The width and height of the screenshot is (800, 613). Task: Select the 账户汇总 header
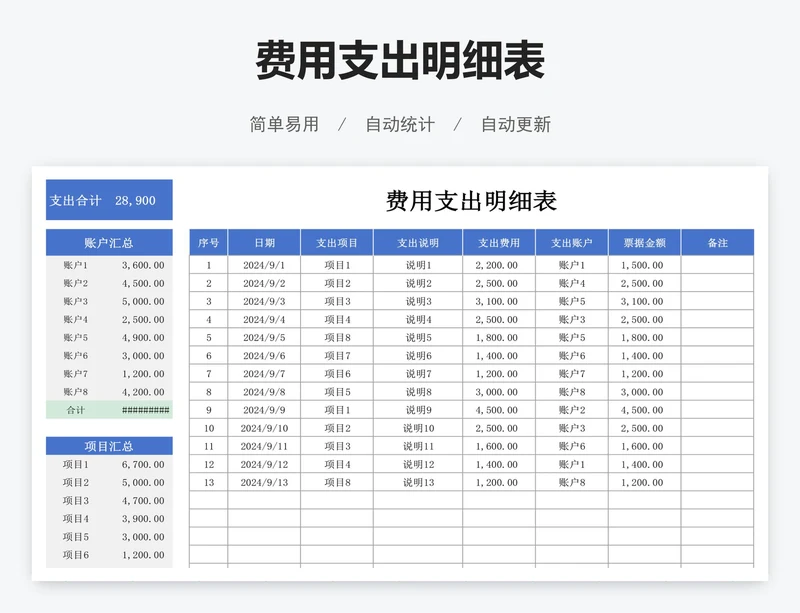pyautogui.click(x=109, y=242)
